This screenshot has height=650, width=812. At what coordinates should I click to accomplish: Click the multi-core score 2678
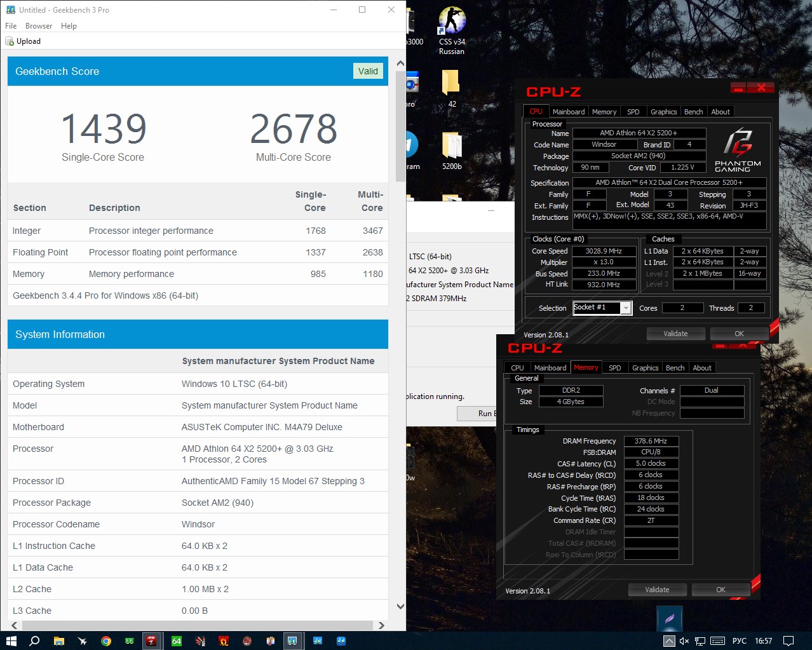pyautogui.click(x=294, y=128)
